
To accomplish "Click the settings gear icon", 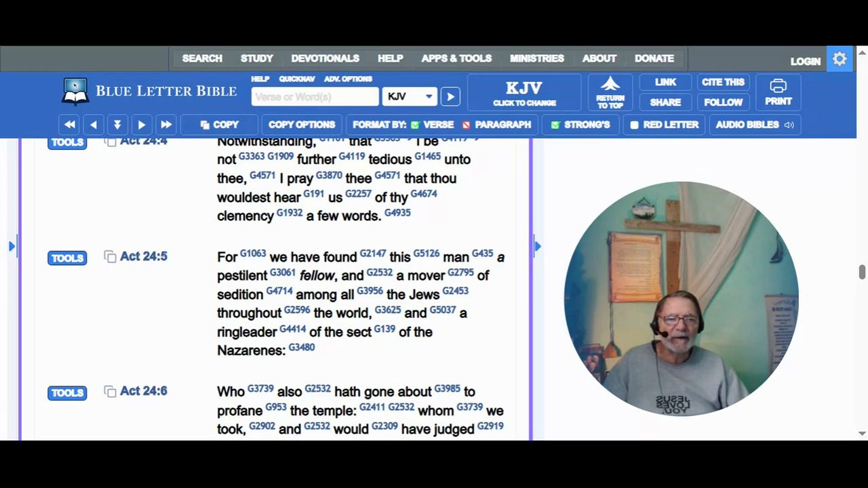I will 840,59.
